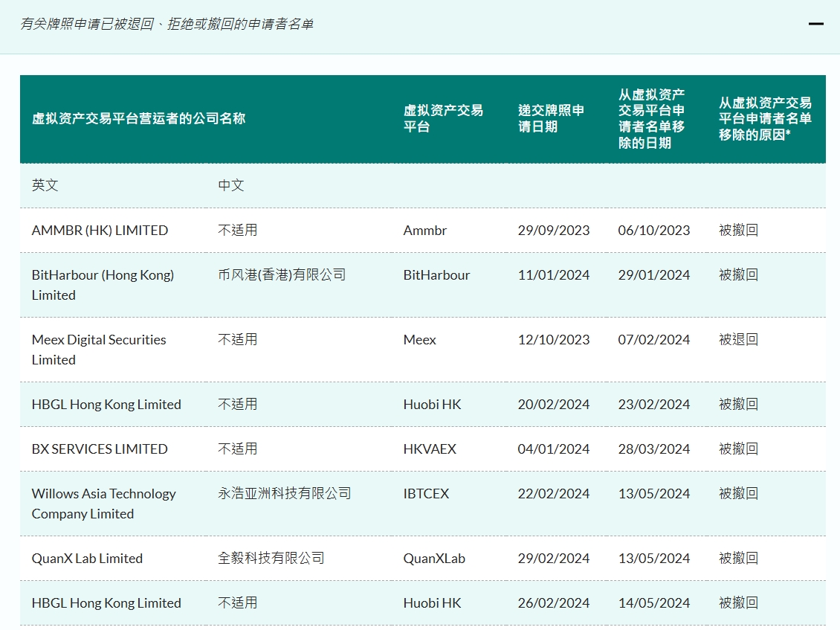
Task: Click the submission date 22/02/2024
Action: [553, 493]
